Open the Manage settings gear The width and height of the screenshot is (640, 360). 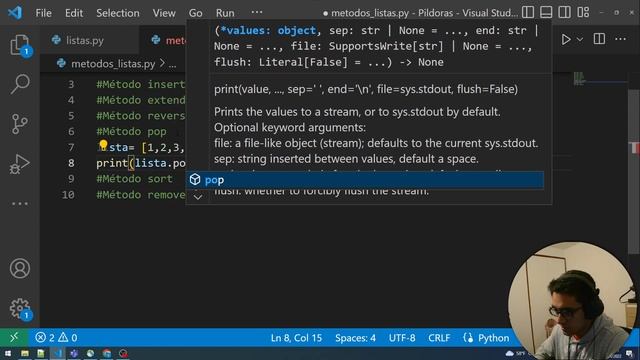pos(20,308)
